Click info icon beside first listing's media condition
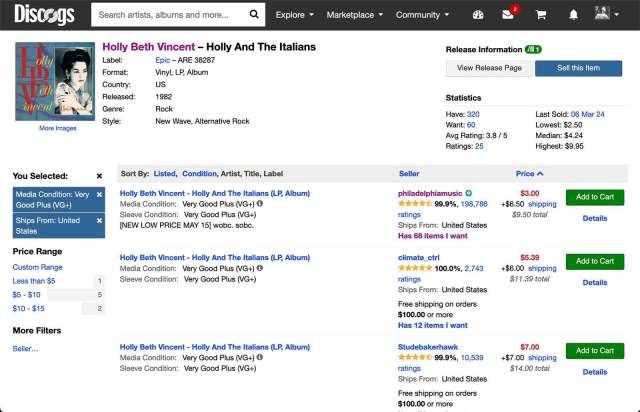Image resolution: width=640 pixels, height=412 pixels. pos(260,203)
